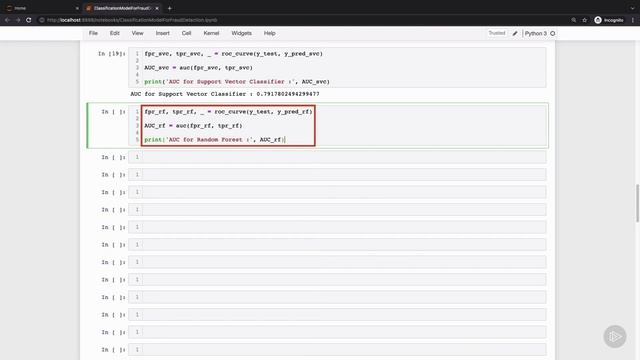Open a new browser tab
This screenshot has height=360, width=640.
(169, 8)
